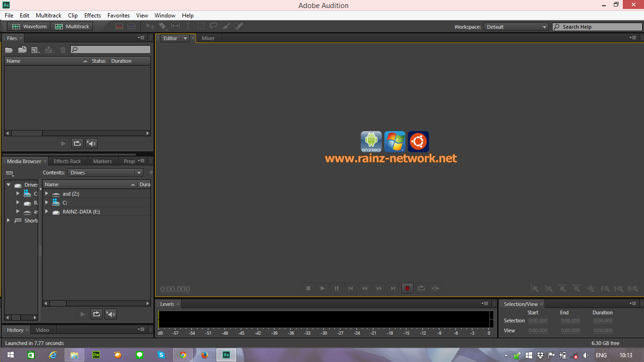Expand the Shortcuts tree node
This screenshot has width=644, height=362.
click(8, 221)
